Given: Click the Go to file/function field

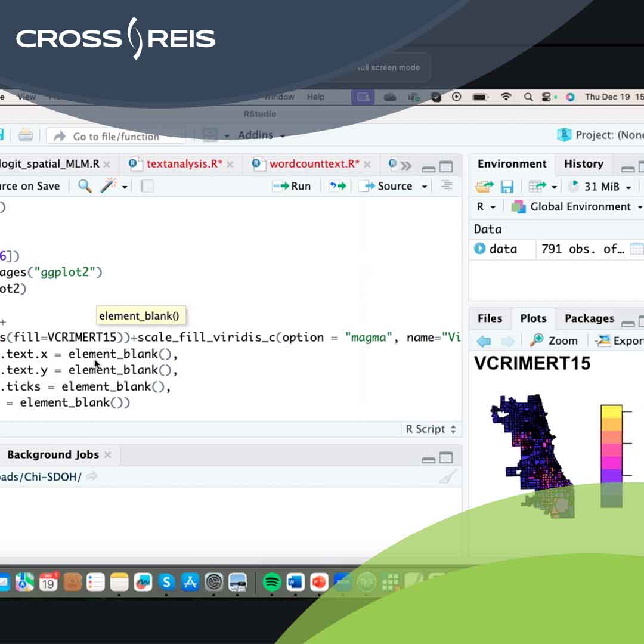Looking at the screenshot, I should [x=116, y=136].
